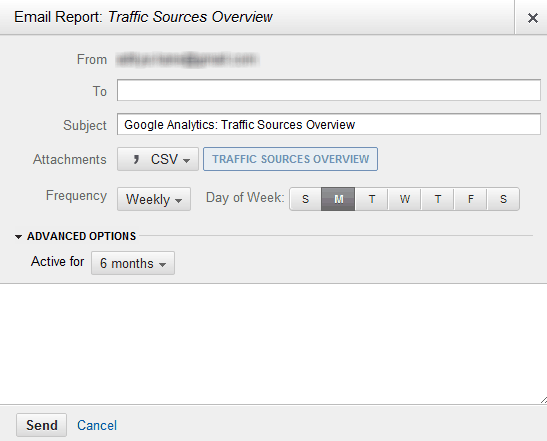Close the Email Report dialog

(532, 18)
